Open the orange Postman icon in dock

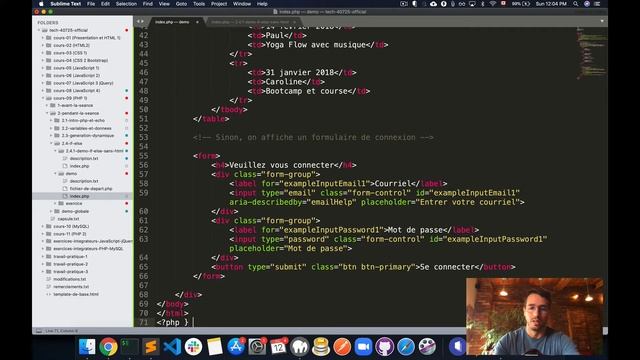342,347
